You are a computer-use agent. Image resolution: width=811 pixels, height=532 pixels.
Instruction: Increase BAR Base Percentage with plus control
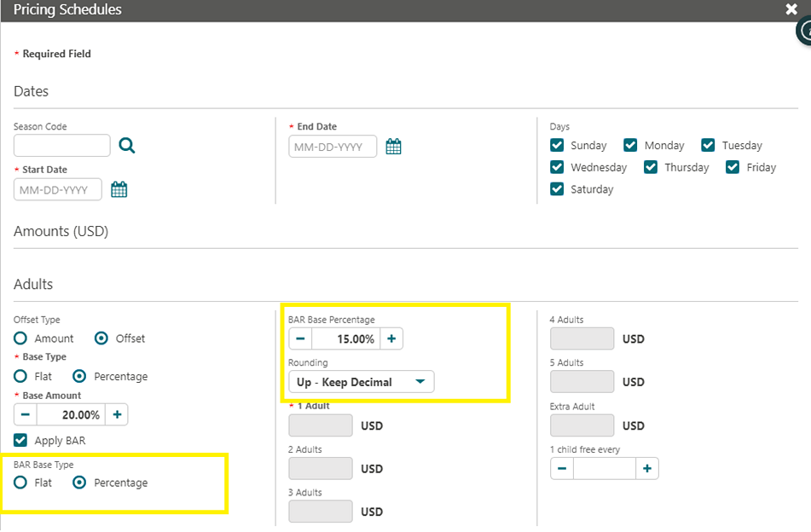pyautogui.click(x=391, y=338)
